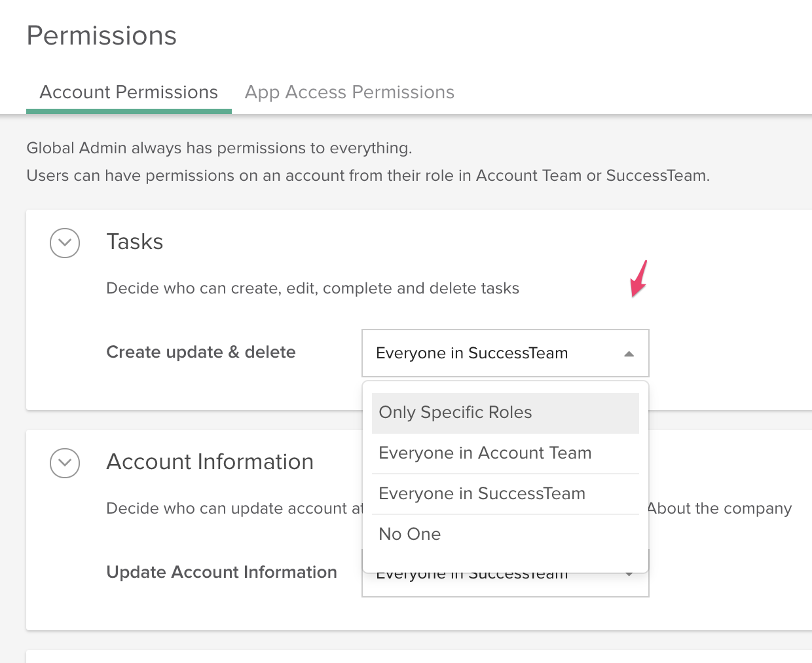Pick Everyone in SuccessTeam from list
The width and height of the screenshot is (812, 663).
coord(506,494)
